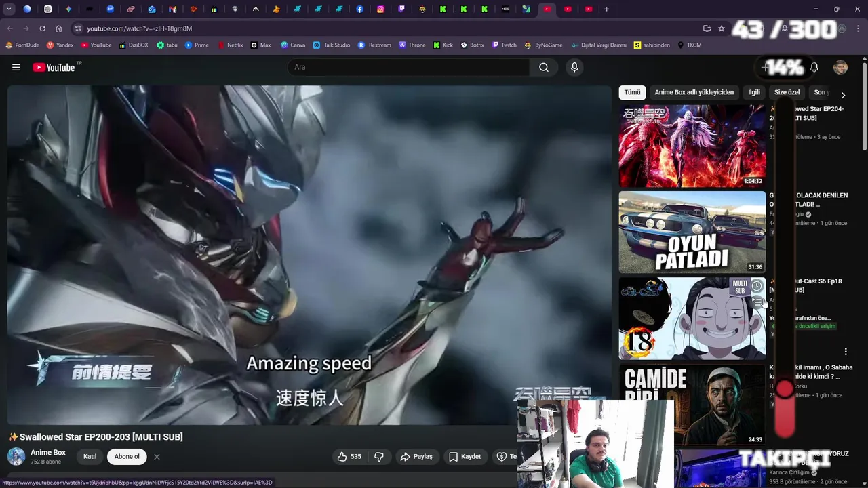This screenshot has width=868, height=488.
Task: Share the video with Paylaş
Action: point(416,457)
